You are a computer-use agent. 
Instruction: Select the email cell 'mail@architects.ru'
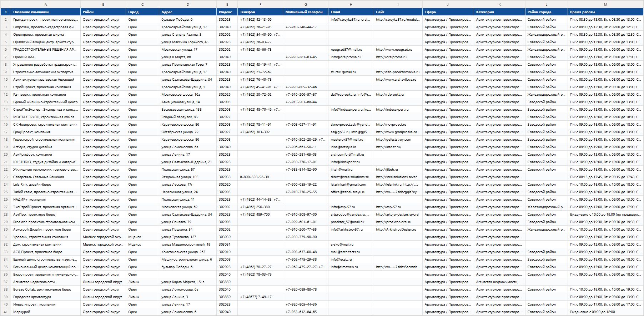pyautogui.click(x=351, y=252)
